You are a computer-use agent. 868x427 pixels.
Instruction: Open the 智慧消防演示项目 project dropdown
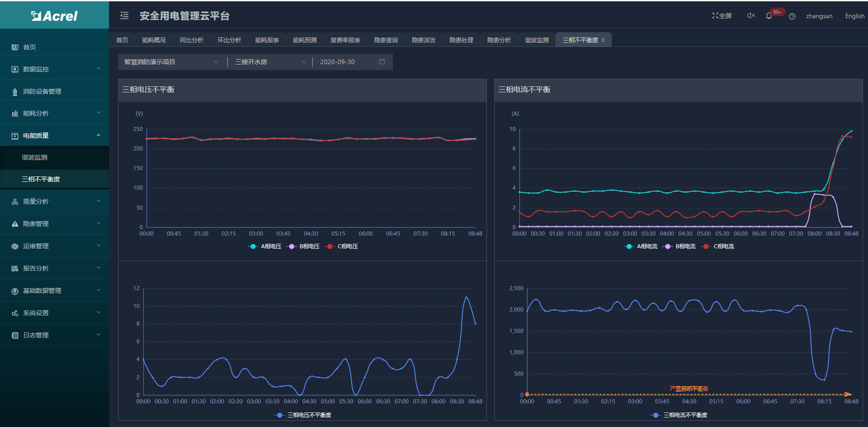[x=171, y=62]
